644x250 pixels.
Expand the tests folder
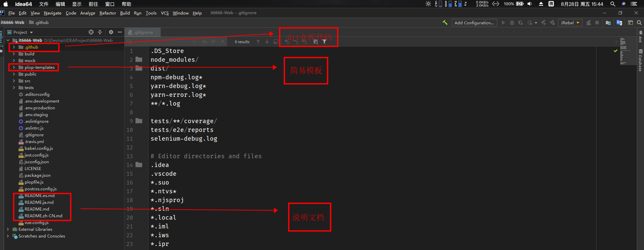(14, 88)
